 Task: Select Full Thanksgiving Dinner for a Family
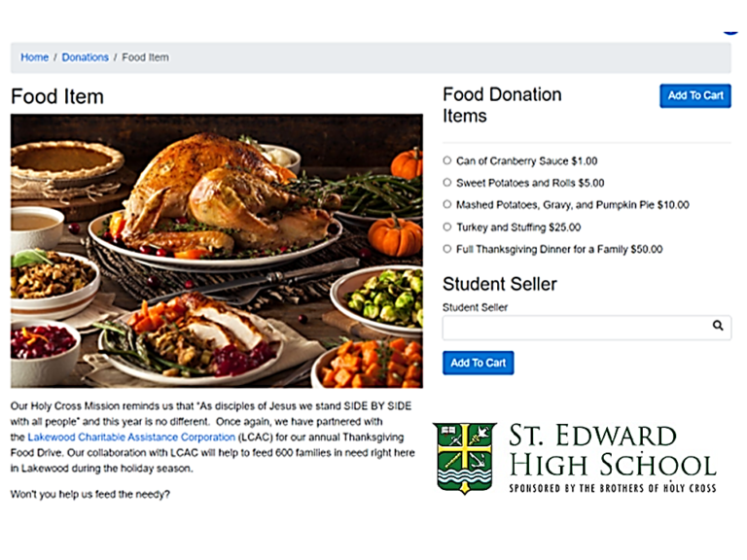click(447, 250)
